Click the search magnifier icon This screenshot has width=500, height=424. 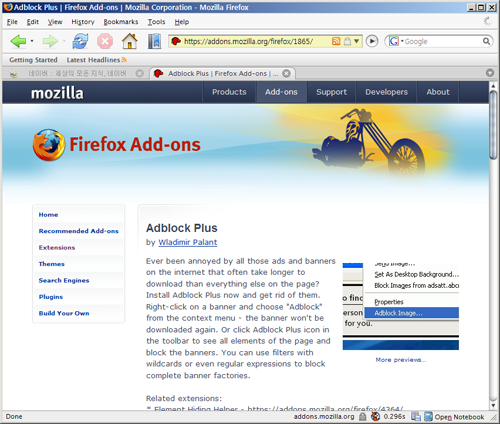coord(486,41)
